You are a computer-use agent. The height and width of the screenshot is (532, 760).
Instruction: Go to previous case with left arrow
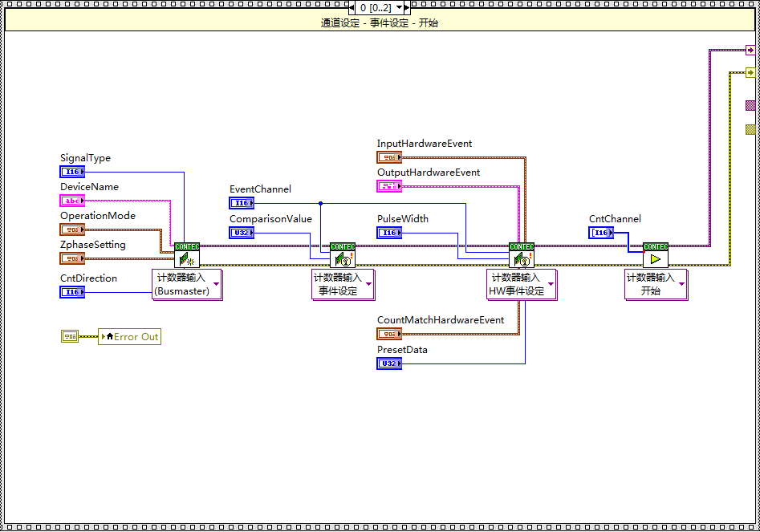[x=352, y=7]
